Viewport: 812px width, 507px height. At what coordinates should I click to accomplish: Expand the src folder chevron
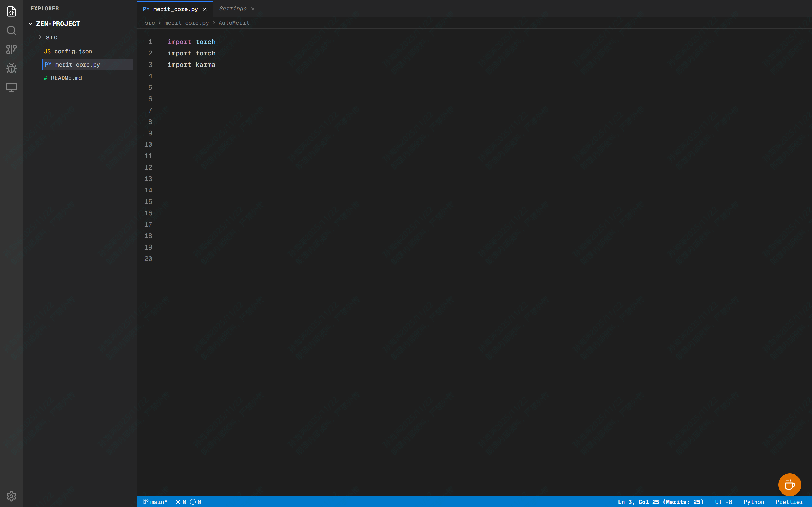point(40,37)
